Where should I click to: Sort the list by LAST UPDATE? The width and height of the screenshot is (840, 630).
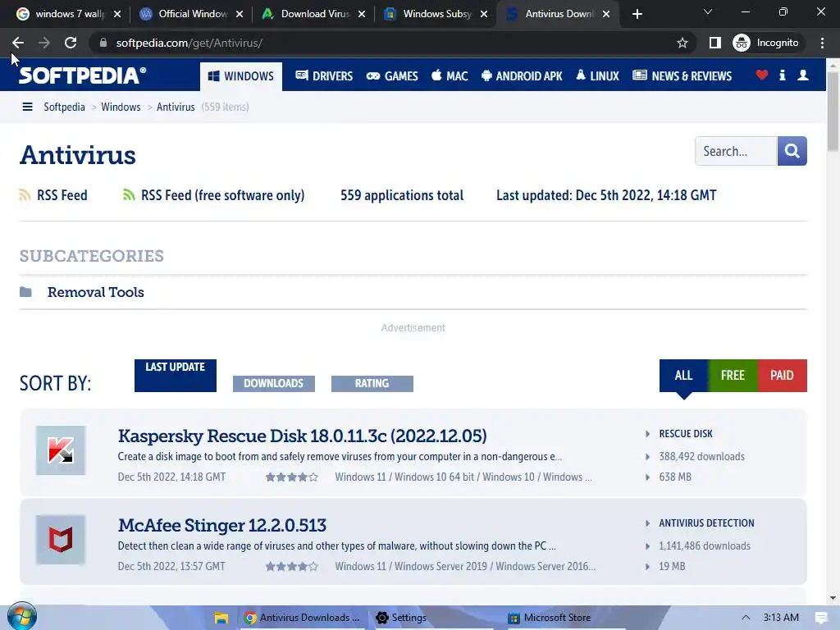176,376
